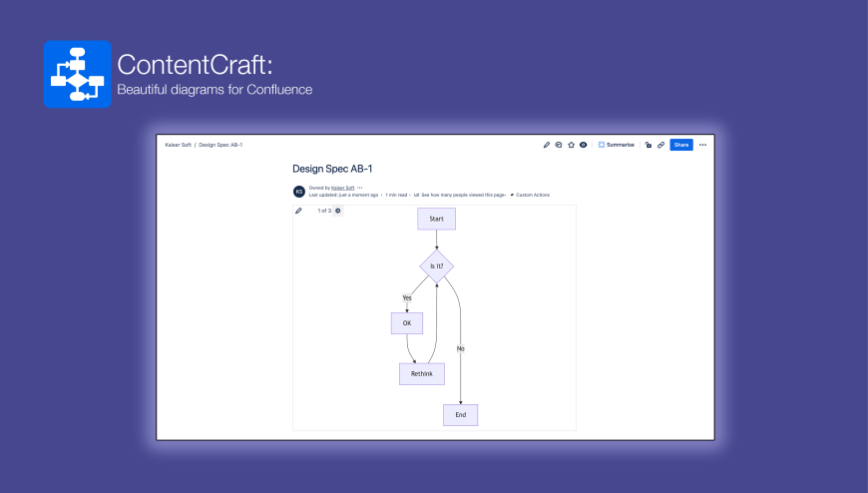This screenshot has width=868, height=493.
Task: Open the page comments icon
Action: coord(559,145)
